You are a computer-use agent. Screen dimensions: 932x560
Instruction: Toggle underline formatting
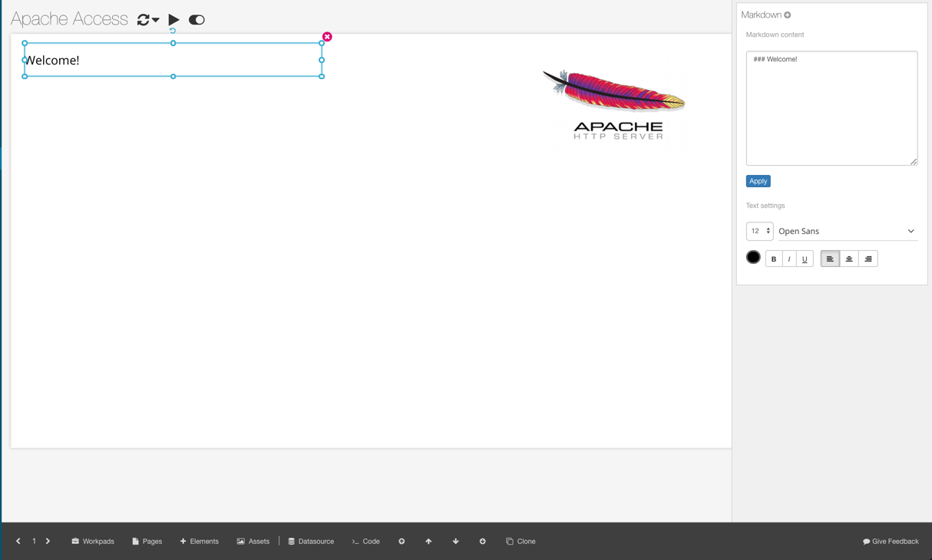[805, 259]
